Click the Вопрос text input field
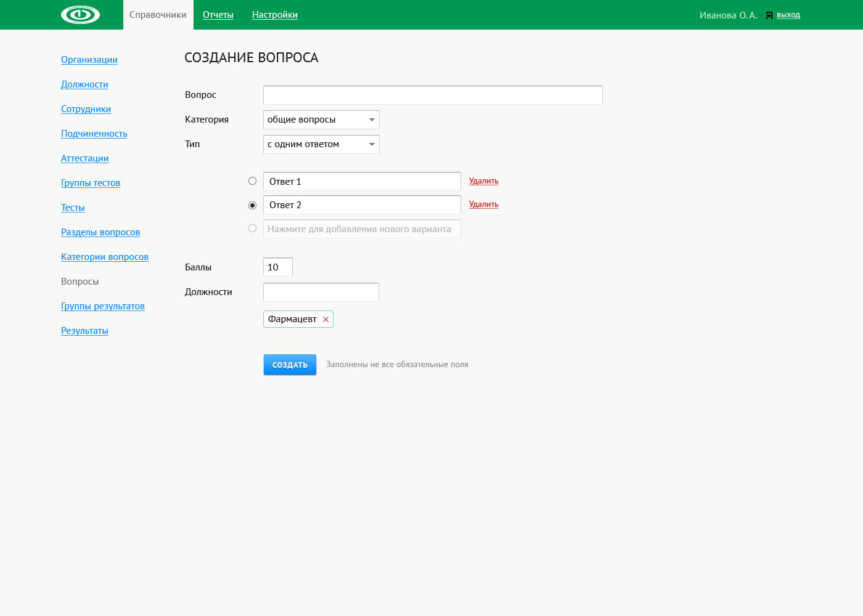This screenshot has width=863, height=616. pos(432,95)
